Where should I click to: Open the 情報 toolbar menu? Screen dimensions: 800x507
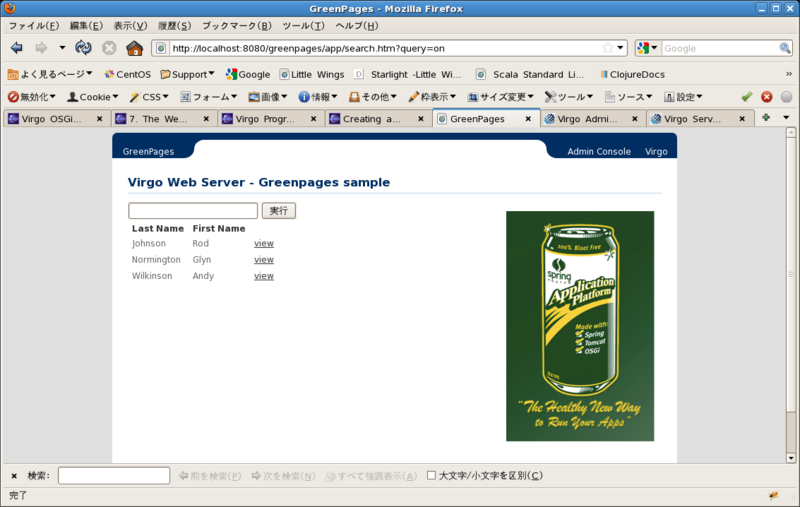(318, 96)
